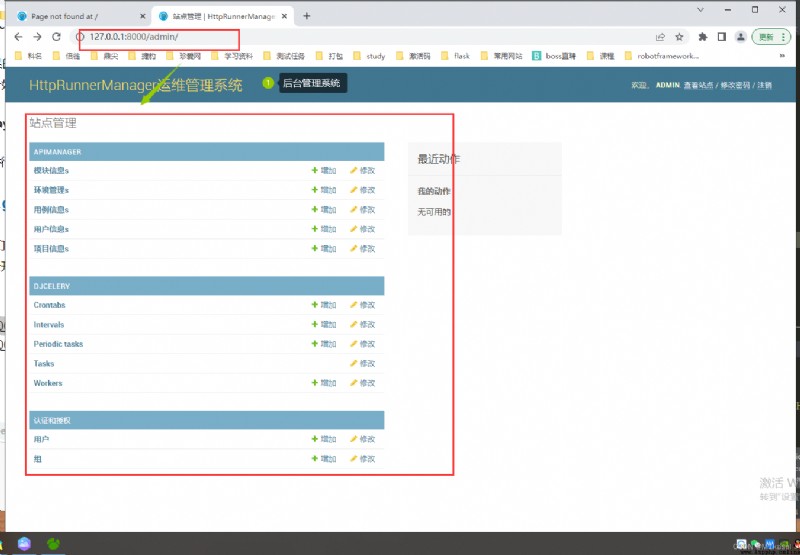Open the 组 model list
Screen dimensions: 800x555
38,459
